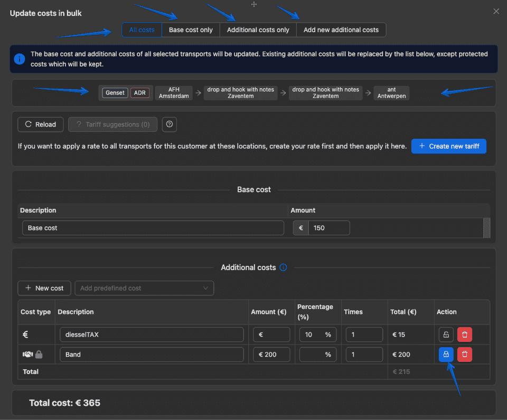Screen dimensions: 507x420
Task: Click the € 215 additional costs total
Action: (x=401, y=372)
